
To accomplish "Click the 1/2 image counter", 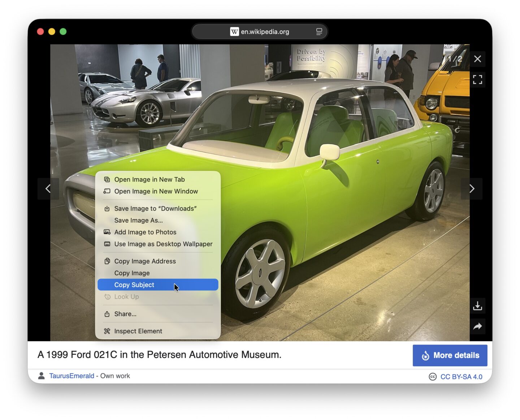I will click(455, 59).
